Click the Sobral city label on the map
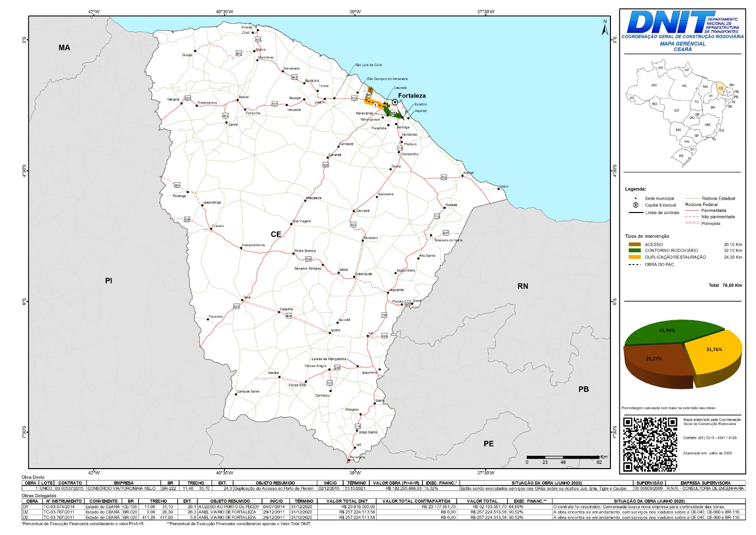This screenshot has height=535, width=756. [243, 97]
